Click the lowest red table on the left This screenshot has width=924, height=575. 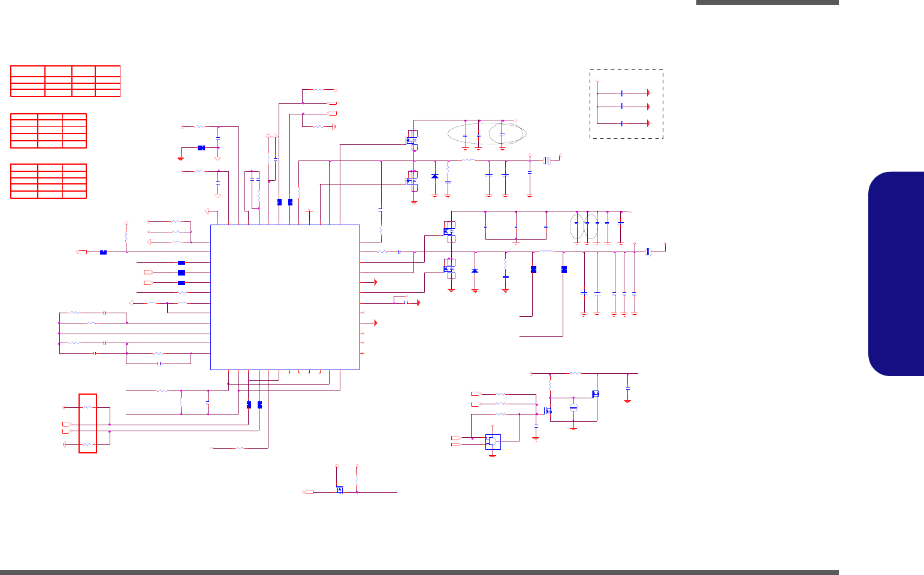click(49, 181)
